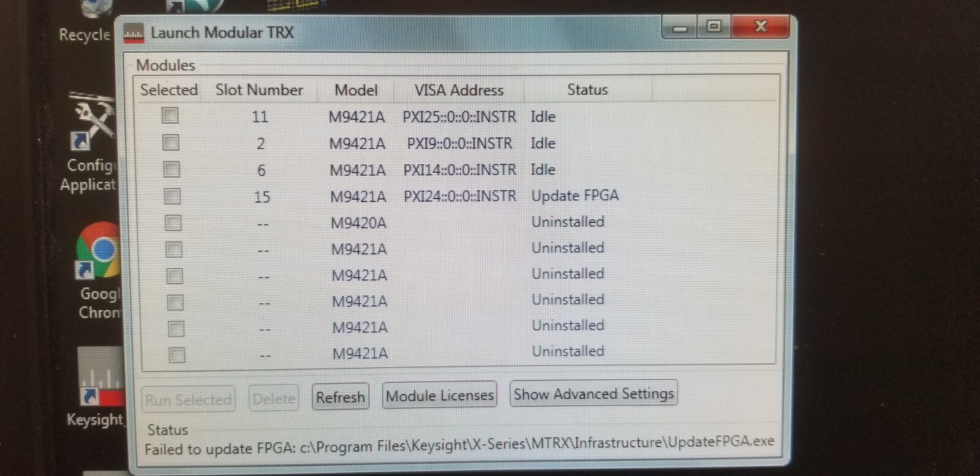Open the Config Application desktop shortcut
The image size is (980, 476).
pyautogui.click(x=92, y=122)
